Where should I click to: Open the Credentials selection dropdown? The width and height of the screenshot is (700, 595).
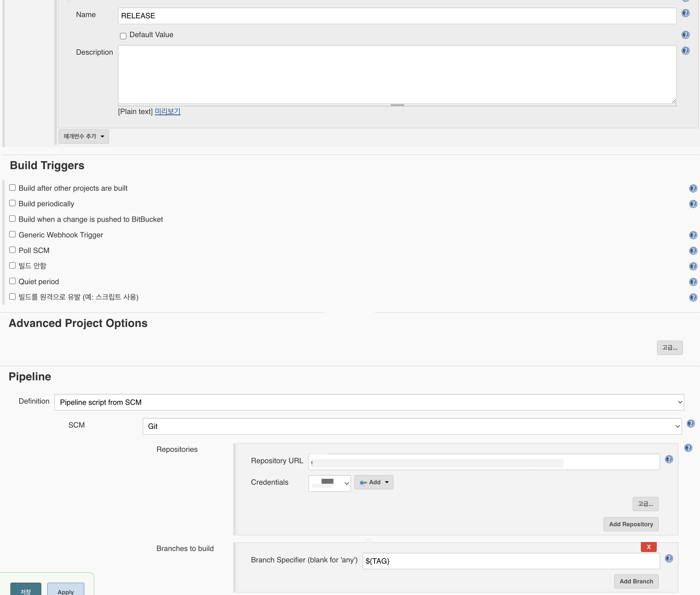[329, 483]
